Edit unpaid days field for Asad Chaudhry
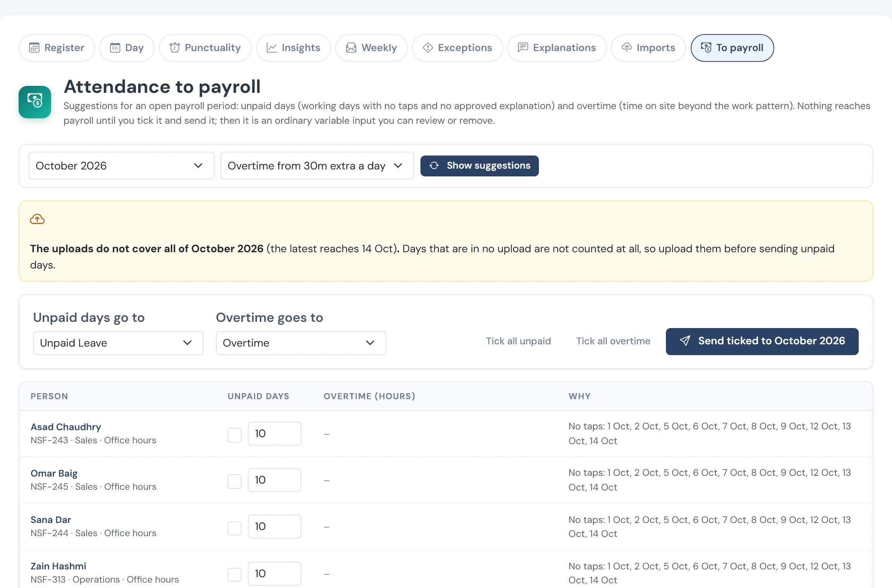The image size is (892, 588). 274,434
